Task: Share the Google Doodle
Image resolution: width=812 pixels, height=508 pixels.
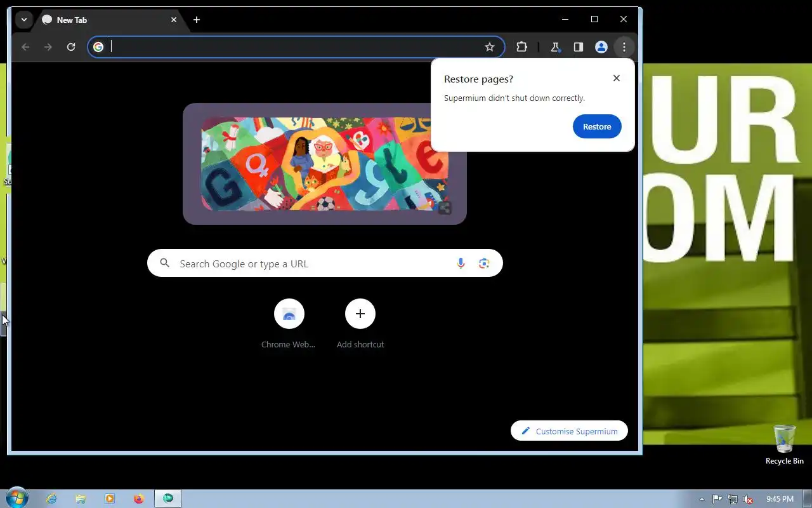Action: 445,208
